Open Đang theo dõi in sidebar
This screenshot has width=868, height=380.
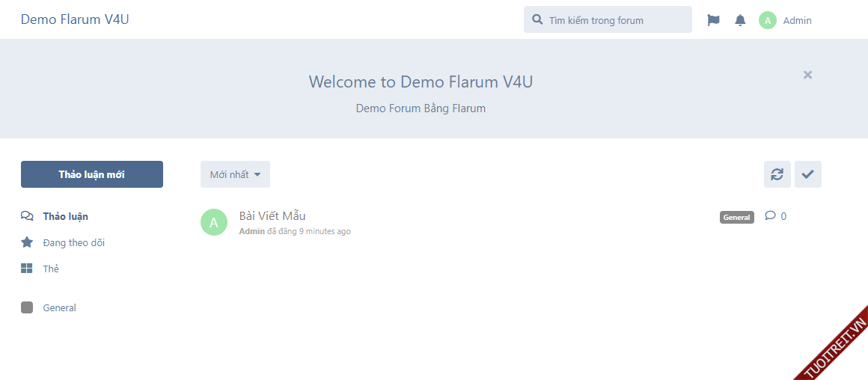pos(73,242)
